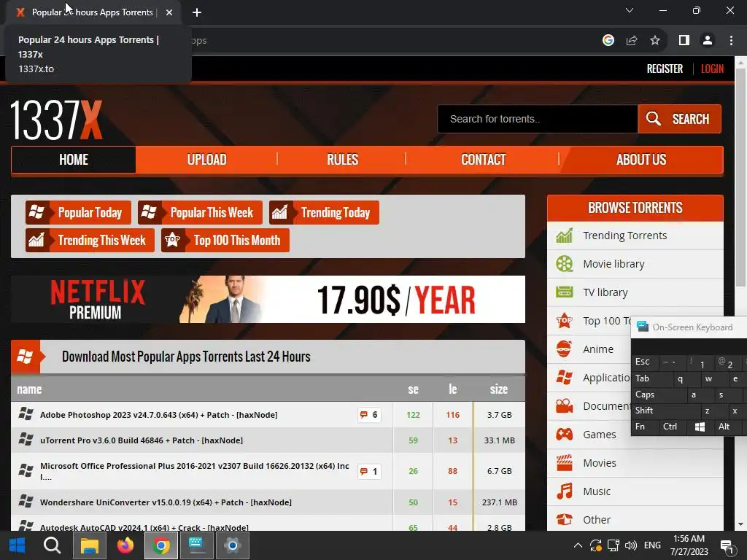Click the Anime ninja icon
The width and height of the screenshot is (747, 560).
pos(564,349)
